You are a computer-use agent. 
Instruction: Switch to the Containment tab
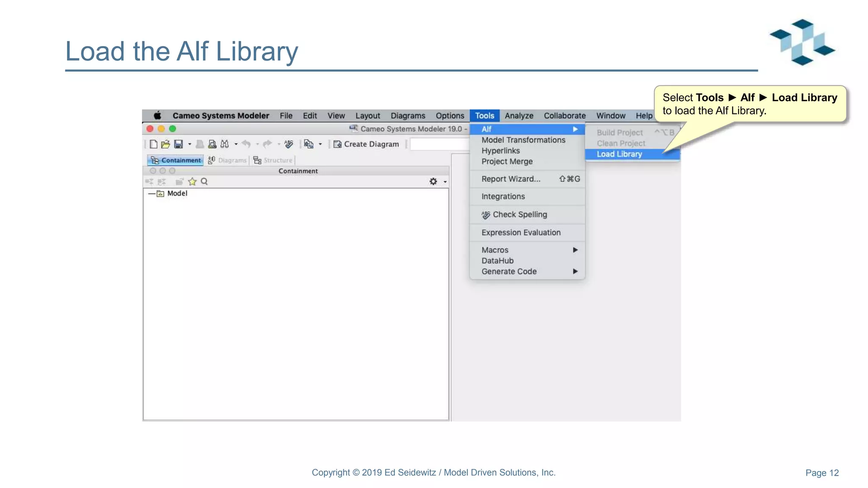pyautogui.click(x=175, y=160)
